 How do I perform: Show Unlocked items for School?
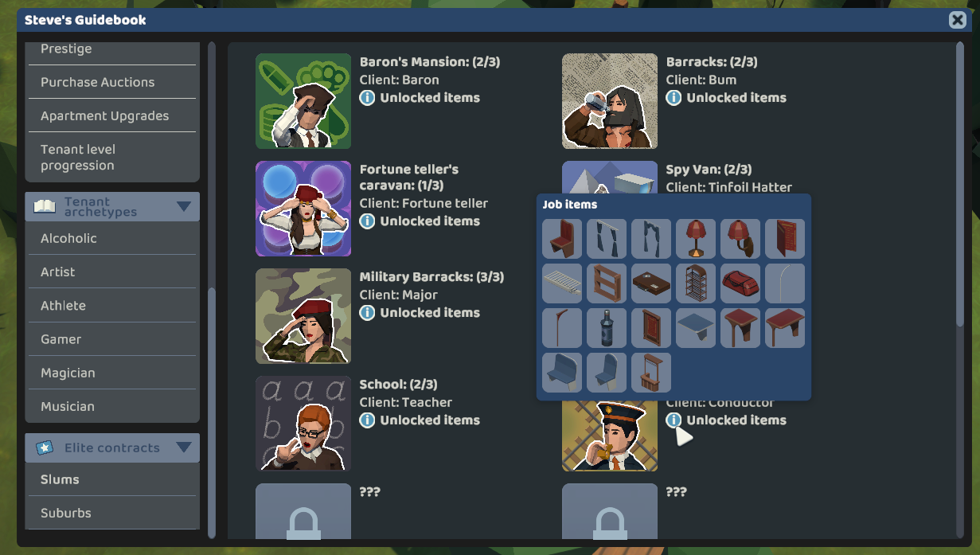430,420
